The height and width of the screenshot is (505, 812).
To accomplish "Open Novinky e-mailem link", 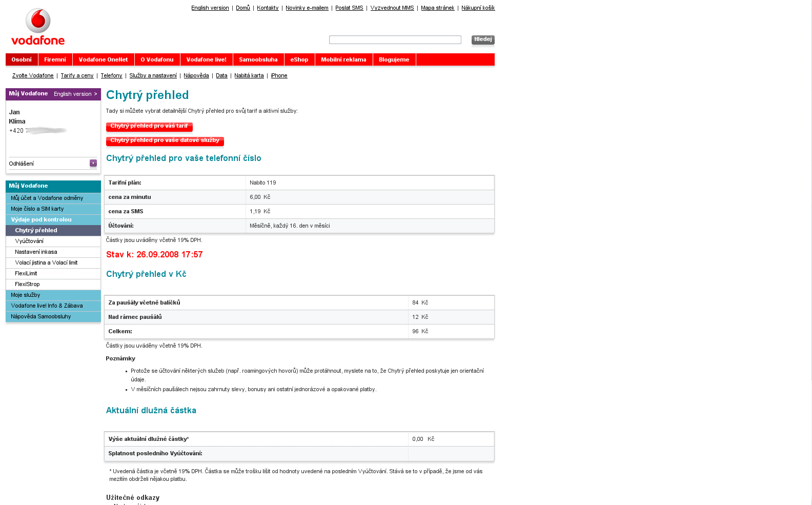I will (x=307, y=8).
